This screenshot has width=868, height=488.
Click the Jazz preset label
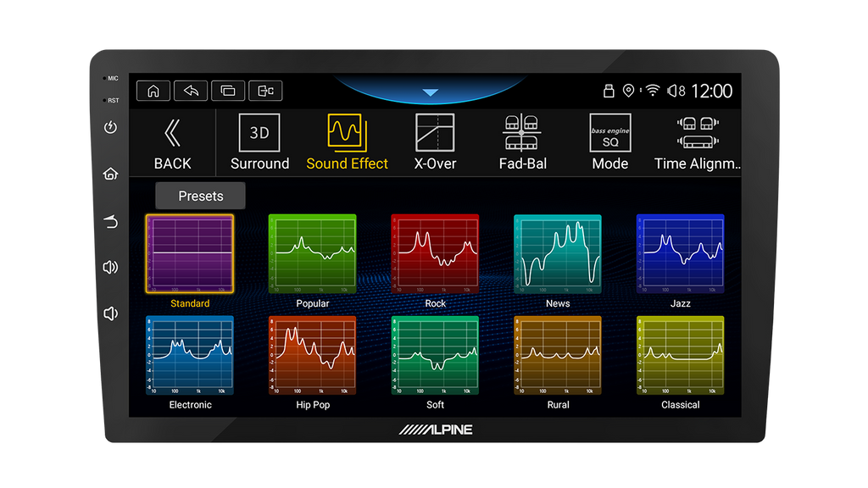click(x=681, y=303)
